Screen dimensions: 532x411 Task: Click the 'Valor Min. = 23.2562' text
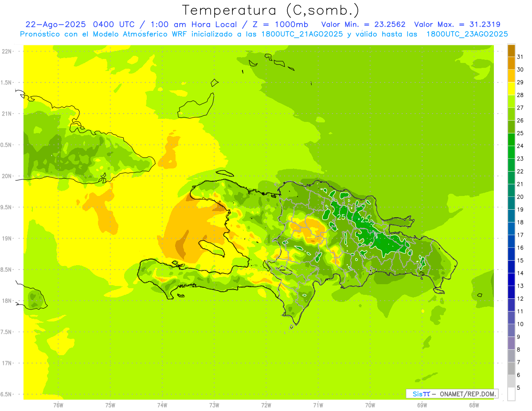click(363, 24)
